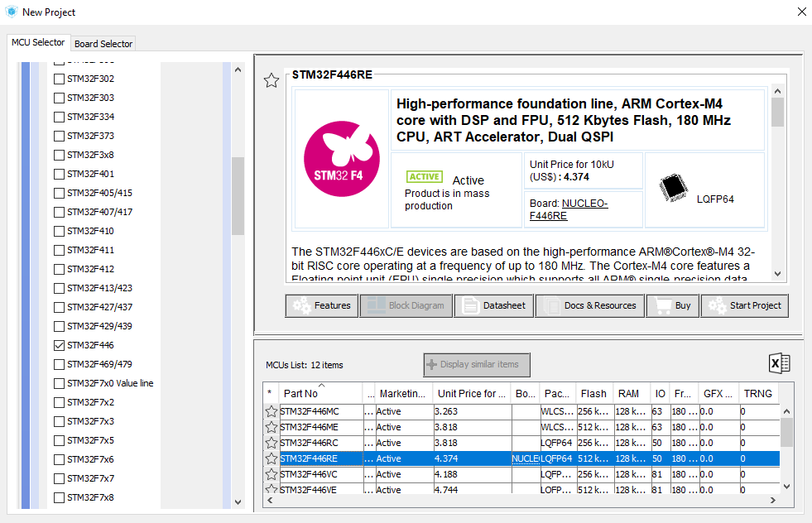The height and width of the screenshot is (523, 812).
Task: Uncheck the STM32F446 checkbox
Action: pyautogui.click(x=59, y=345)
